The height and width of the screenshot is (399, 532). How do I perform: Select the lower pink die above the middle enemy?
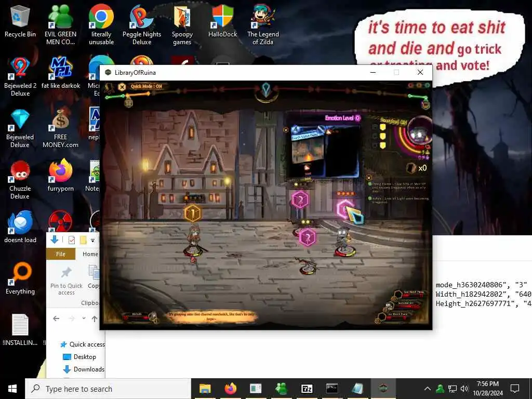tap(308, 237)
